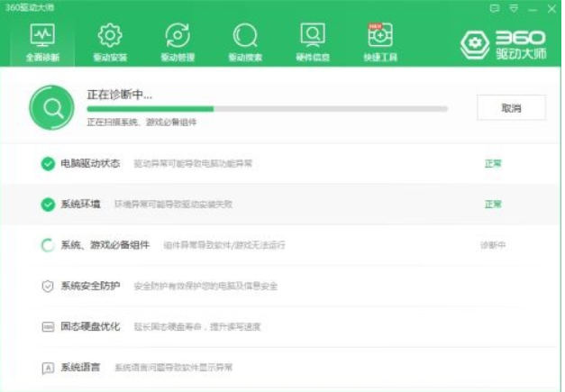Select the 系统安全防护 row title
565x392 pixels.
pos(90,286)
